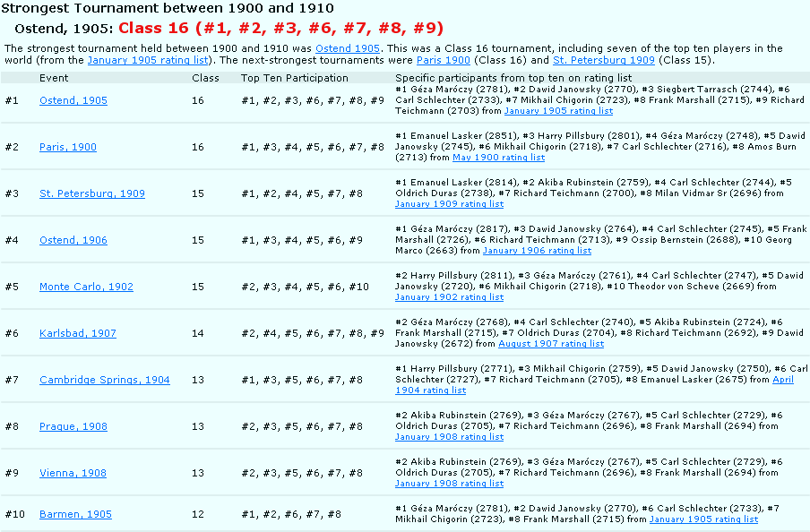810x532 pixels.
Task: View the January 1909 rating list
Action: click(x=449, y=204)
